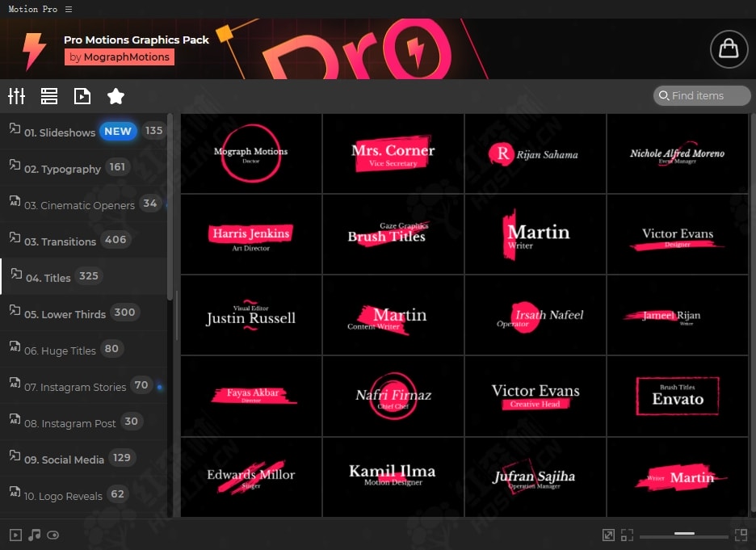Click the lightning bolt logo in banner
This screenshot has height=550, width=756.
click(35, 51)
